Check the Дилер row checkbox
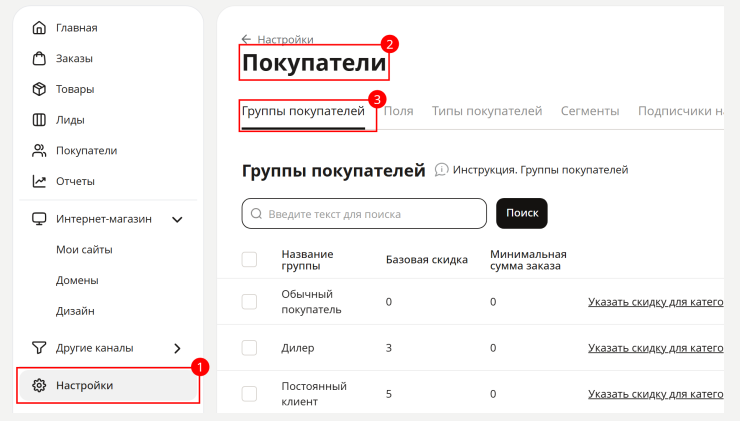The width and height of the screenshot is (740, 421). 249,348
